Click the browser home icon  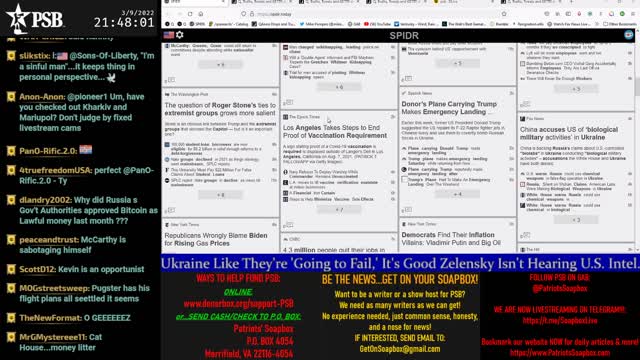click(x=201, y=14)
